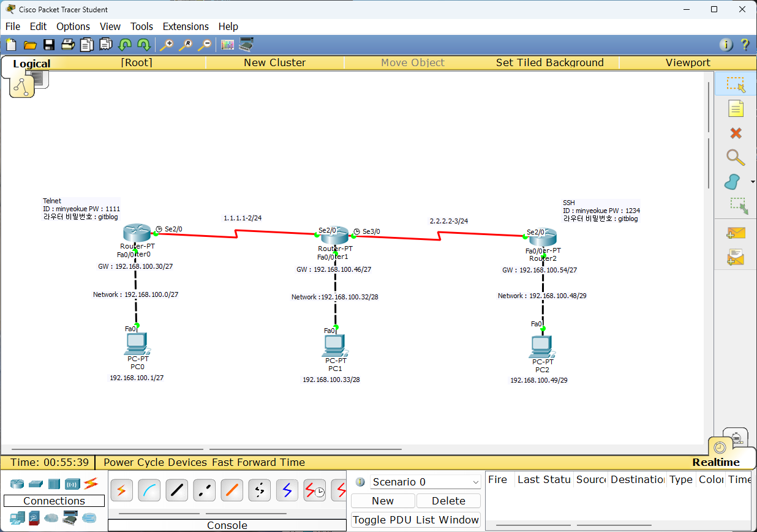757x532 pixels.
Task: Select Connections lightning category
Action: click(91, 484)
